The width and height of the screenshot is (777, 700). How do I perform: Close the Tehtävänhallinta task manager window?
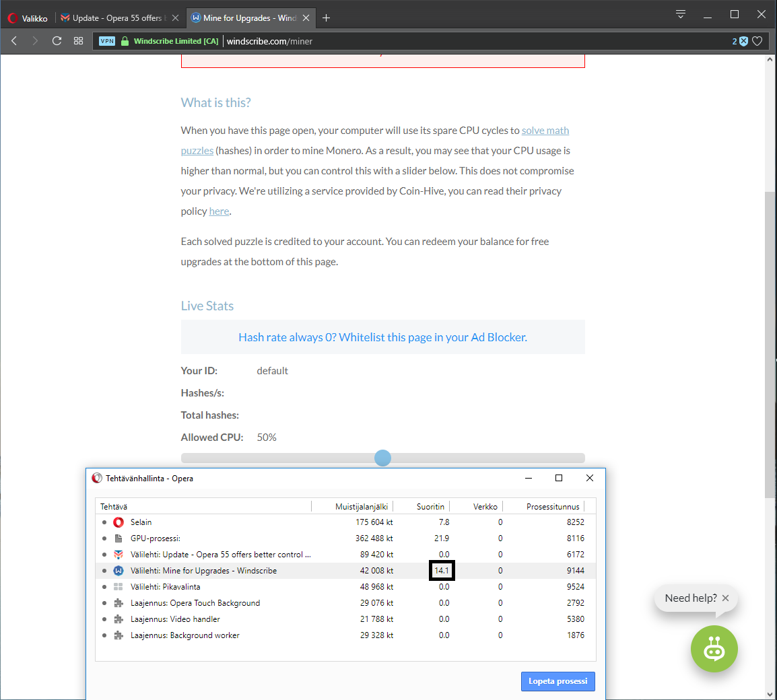tap(589, 478)
